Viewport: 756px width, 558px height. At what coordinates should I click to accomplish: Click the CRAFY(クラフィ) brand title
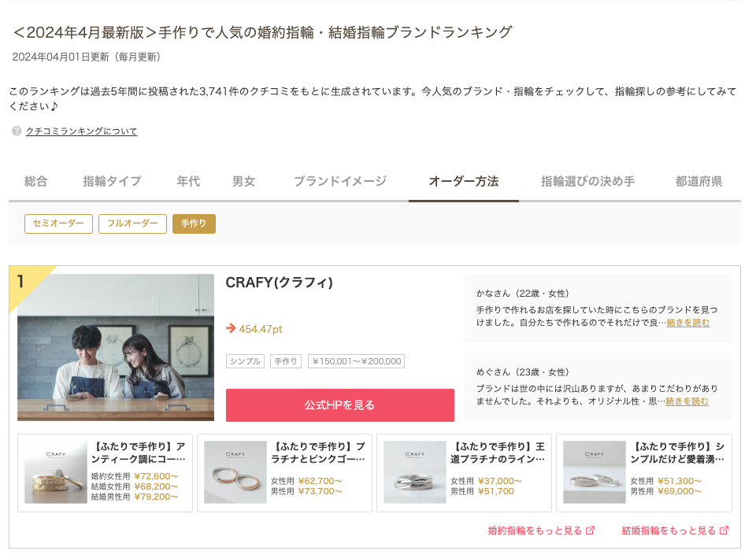(279, 283)
